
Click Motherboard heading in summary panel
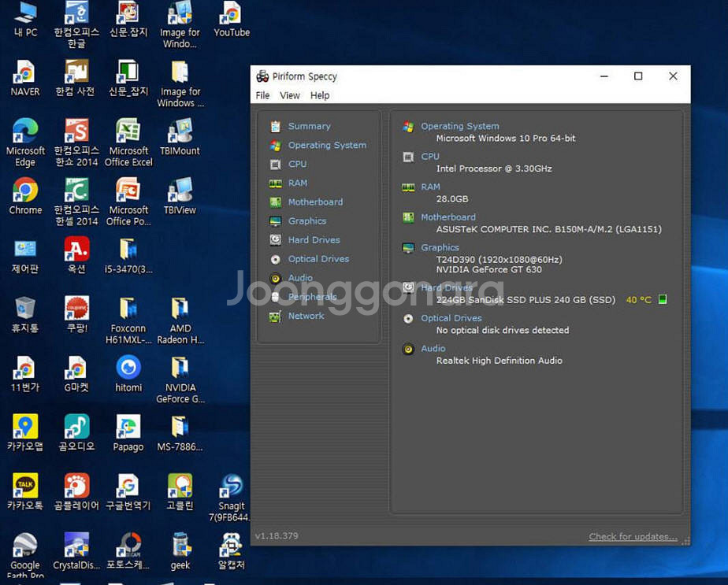tap(448, 217)
